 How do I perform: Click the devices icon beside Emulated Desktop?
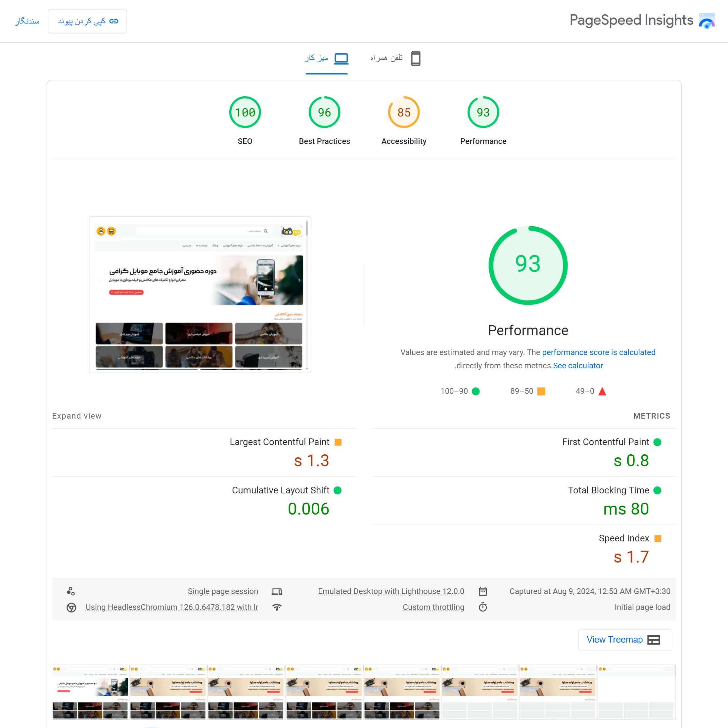tap(277, 591)
